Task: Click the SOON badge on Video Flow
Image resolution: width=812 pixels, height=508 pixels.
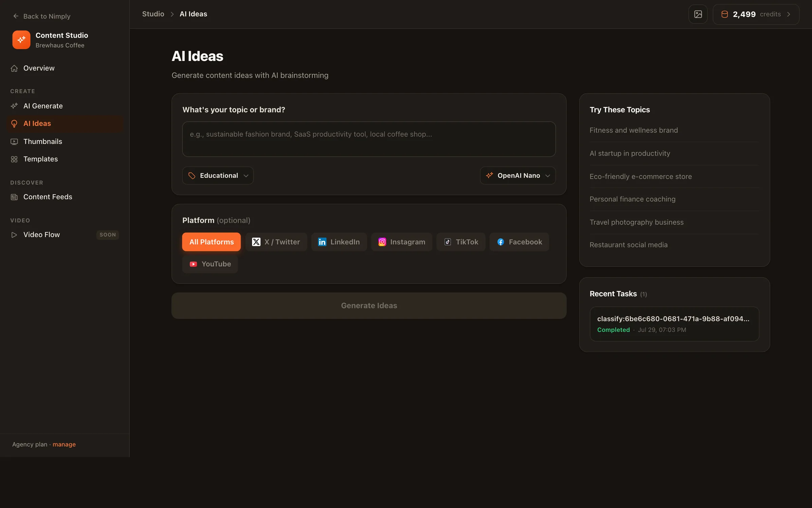Action: pos(108,235)
